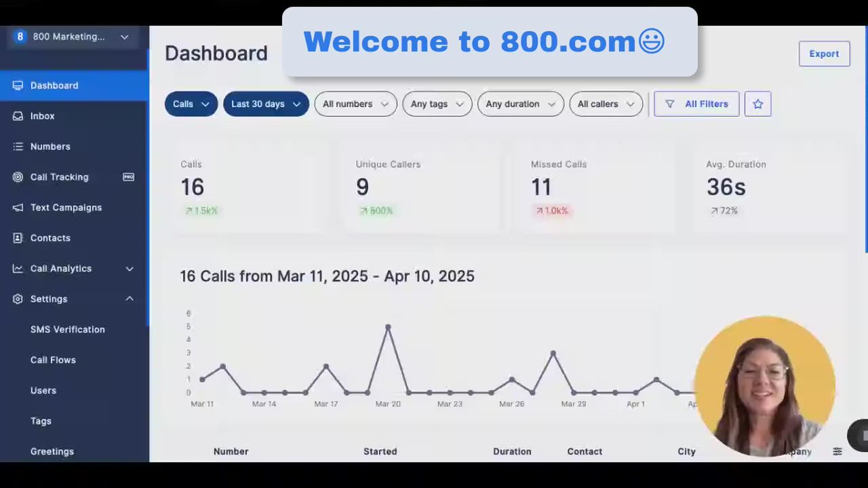The image size is (868, 488).
Task: Click the Settings gear icon
Action: (x=18, y=299)
